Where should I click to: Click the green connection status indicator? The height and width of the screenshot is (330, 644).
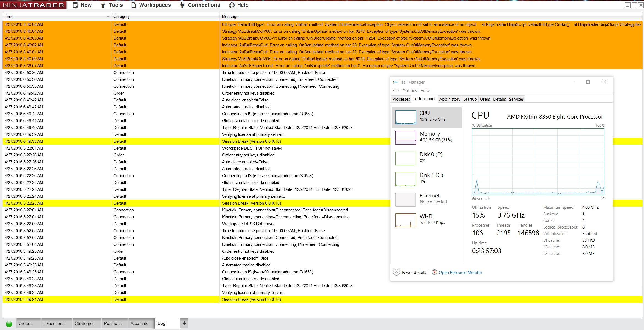click(9, 324)
